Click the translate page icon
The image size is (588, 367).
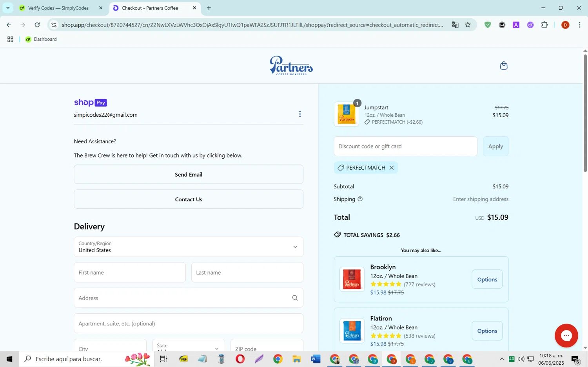point(455,25)
